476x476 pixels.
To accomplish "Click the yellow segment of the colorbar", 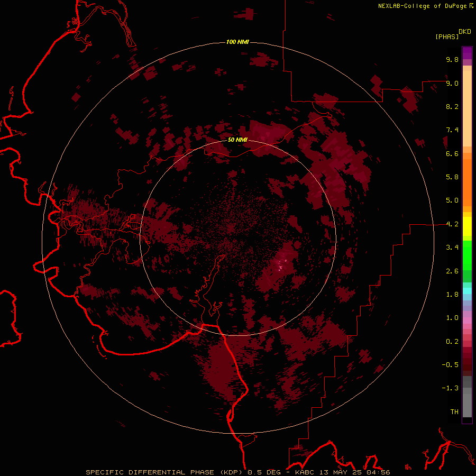I will click(x=467, y=226).
